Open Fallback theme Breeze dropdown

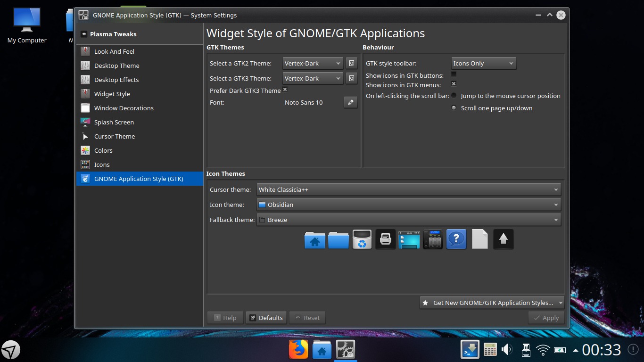point(409,220)
